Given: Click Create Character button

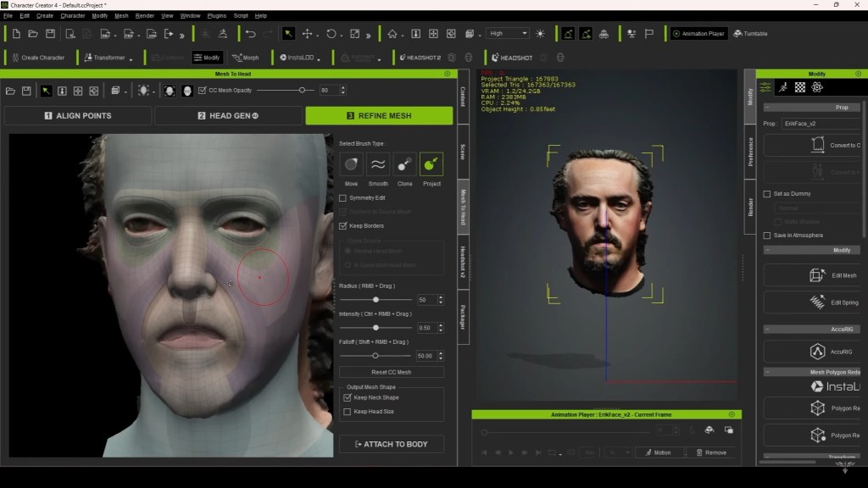Looking at the screenshot, I should (x=37, y=58).
